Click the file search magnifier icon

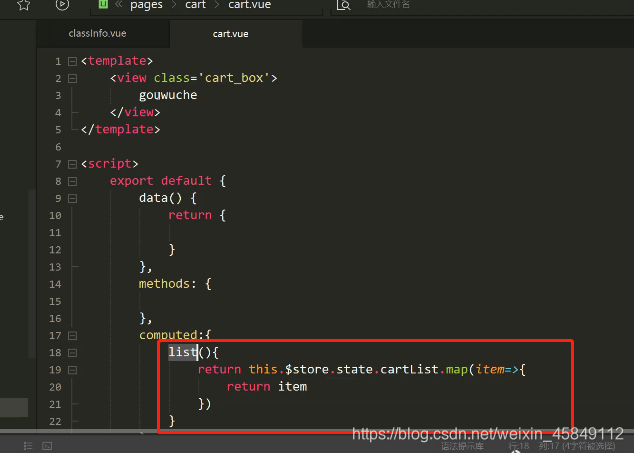343,5
